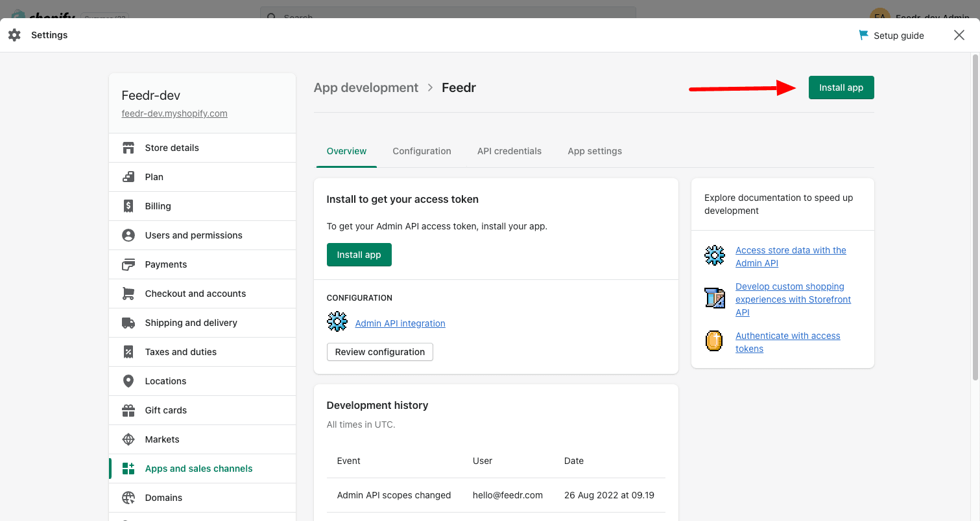This screenshot has width=980, height=521.
Task: Click the Review configuration button
Action: pos(380,352)
